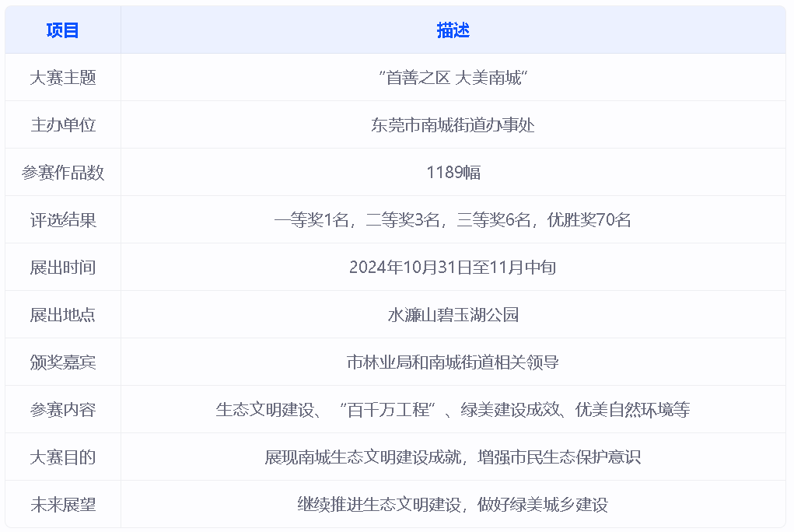Click the 1189幅 value cell
794x532 pixels.
point(453,173)
